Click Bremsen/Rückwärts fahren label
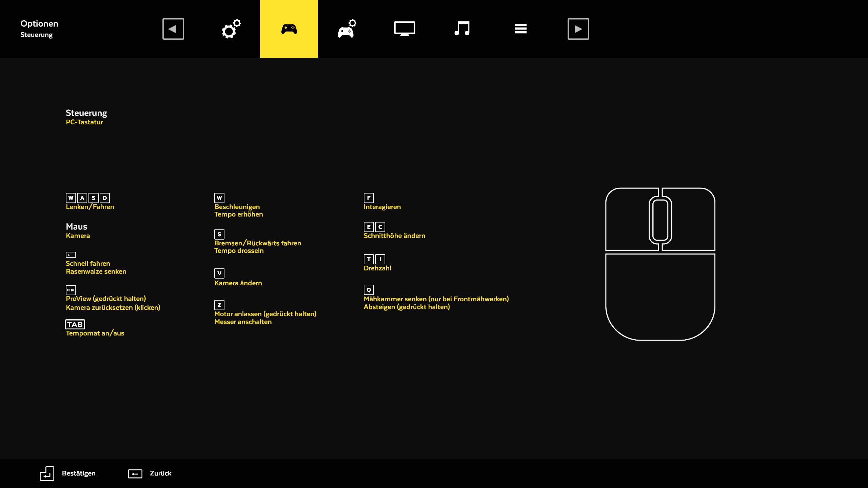The width and height of the screenshot is (868, 488). [x=258, y=243]
